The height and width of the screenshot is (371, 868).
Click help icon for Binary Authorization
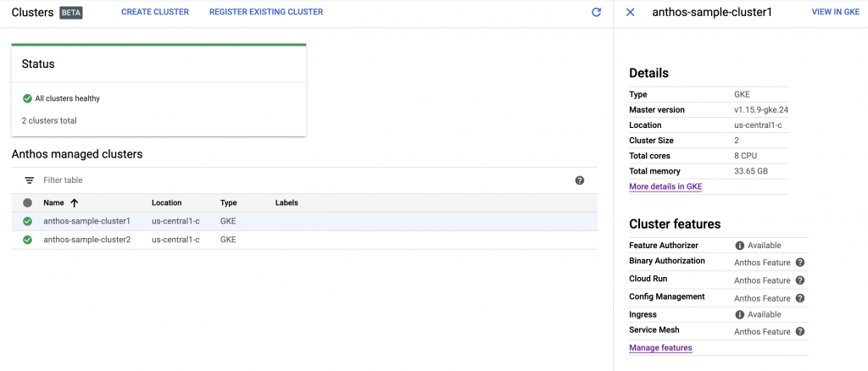tap(800, 263)
